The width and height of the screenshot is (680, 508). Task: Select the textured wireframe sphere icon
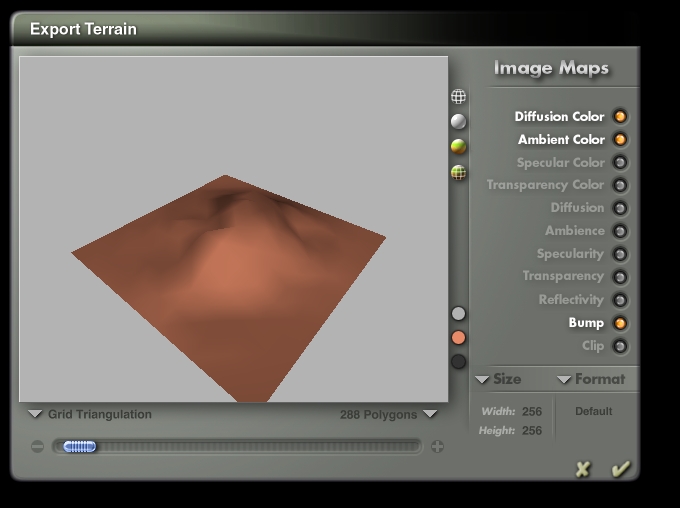[x=458, y=172]
